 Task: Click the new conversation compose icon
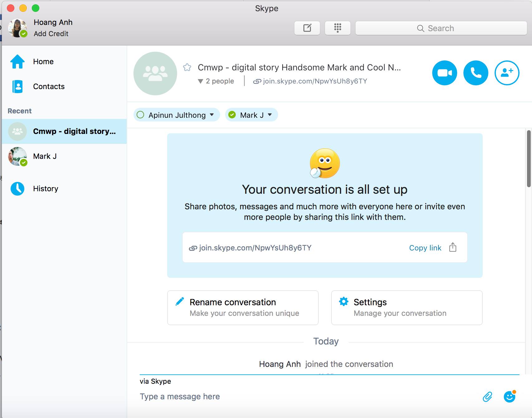[307, 28]
